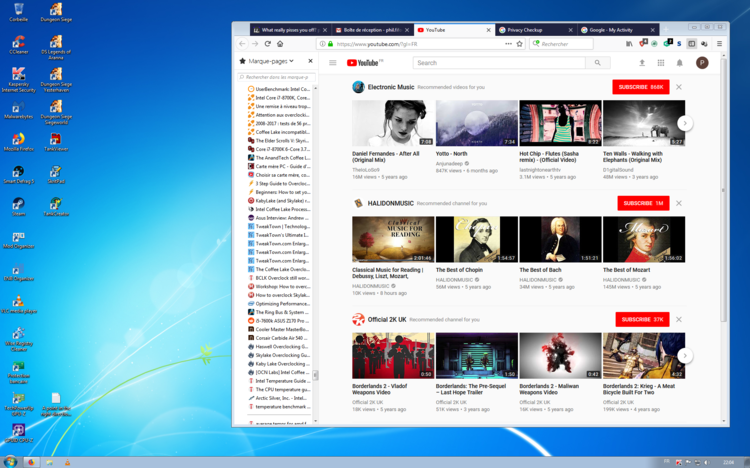Subscribe to Electronic Music channel
The image size is (750, 468).
[640, 87]
